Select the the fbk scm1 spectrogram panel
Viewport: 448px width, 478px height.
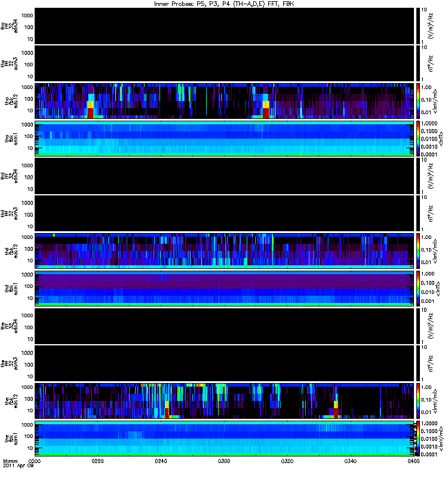click(x=225, y=439)
